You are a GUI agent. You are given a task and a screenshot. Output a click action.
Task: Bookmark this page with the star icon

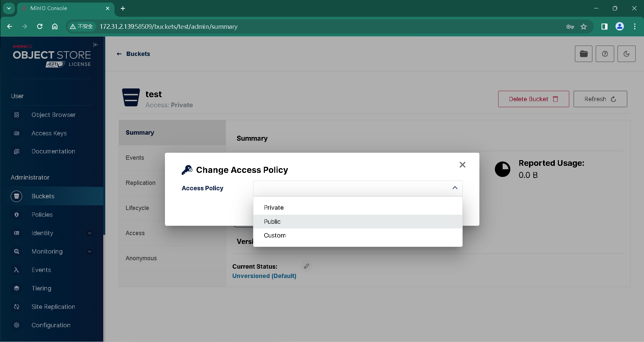[x=584, y=27]
